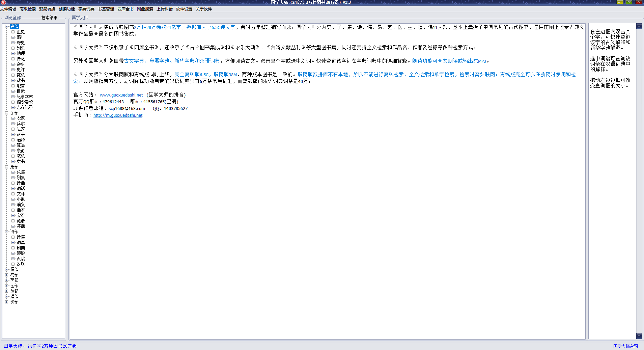Expand the 医部 tree node
Screen dimensions: 644x350
[6, 286]
